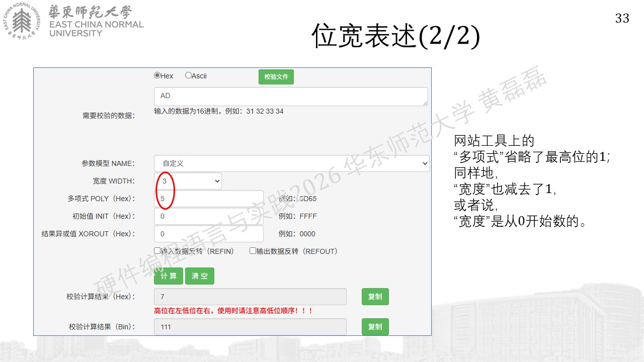644x362 pixels.
Task: Enable the 输出数据反转 (REFOUT) checkbox
Action: [x=253, y=251]
